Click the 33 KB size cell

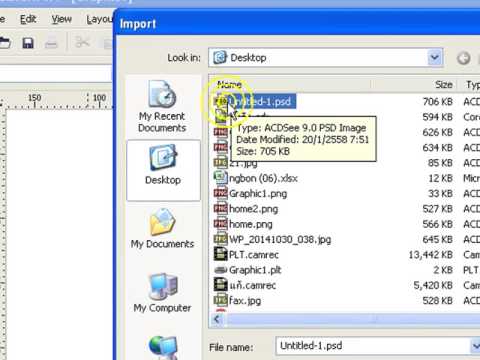click(441, 193)
